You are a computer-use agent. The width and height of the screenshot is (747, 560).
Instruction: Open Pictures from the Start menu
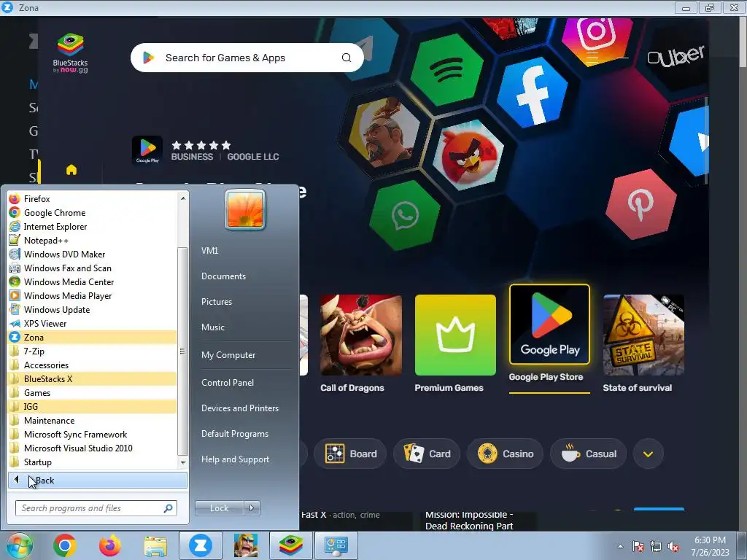(x=216, y=302)
